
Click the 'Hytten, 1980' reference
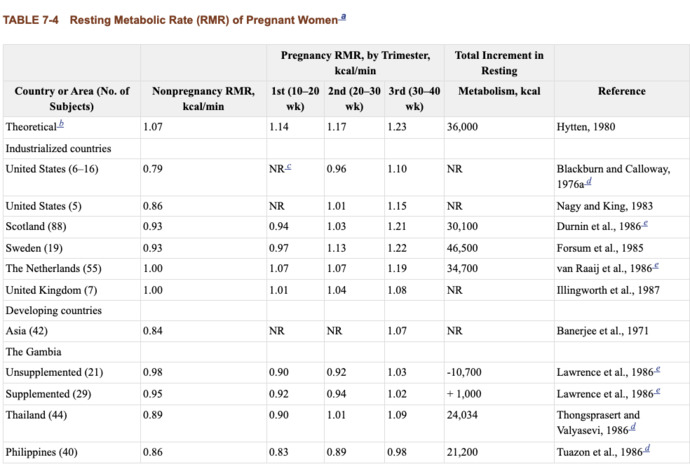click(586, 127)
